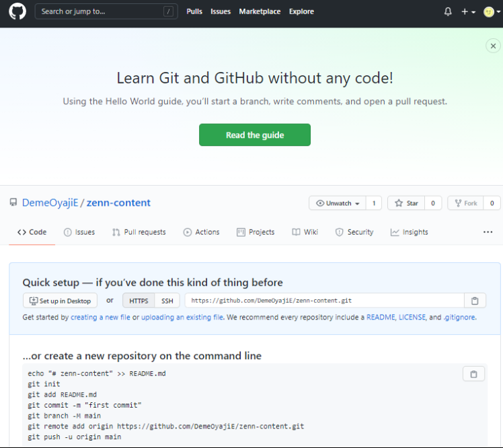Star the zenn-content repository
The width and height of the screenshot is (503, 448).
pyautogui.click(x=406, y=203)
